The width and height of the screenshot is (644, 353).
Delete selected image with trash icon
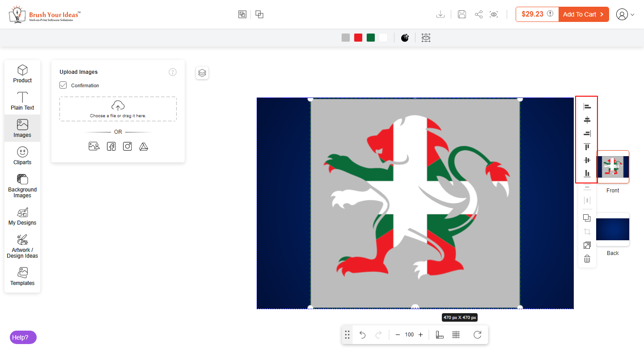click(x=587, y=259)
